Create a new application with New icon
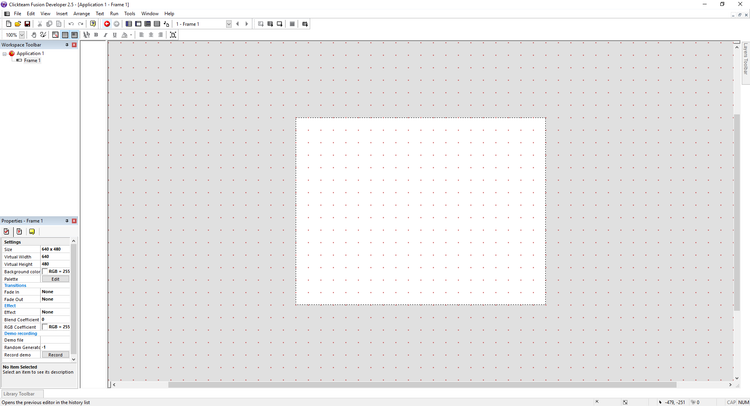The width and height of the screenshot is (750, 406). tap(8, 24)
